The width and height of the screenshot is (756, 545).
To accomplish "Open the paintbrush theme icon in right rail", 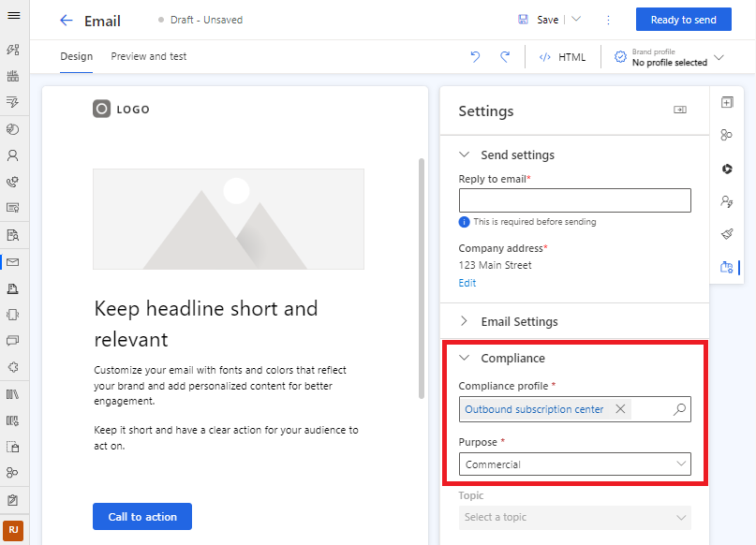I will [x=727, y=234].
